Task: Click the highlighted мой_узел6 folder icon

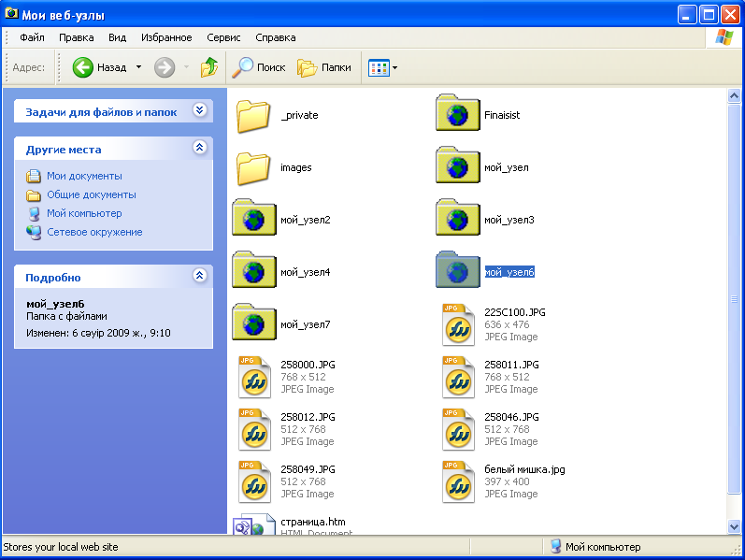Action: click(457, 269)
